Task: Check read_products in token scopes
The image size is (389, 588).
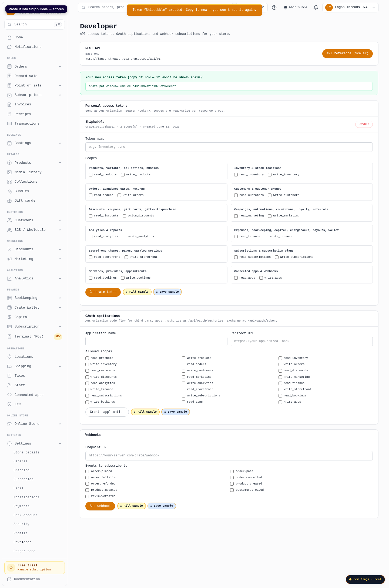Action: point(91,175)
